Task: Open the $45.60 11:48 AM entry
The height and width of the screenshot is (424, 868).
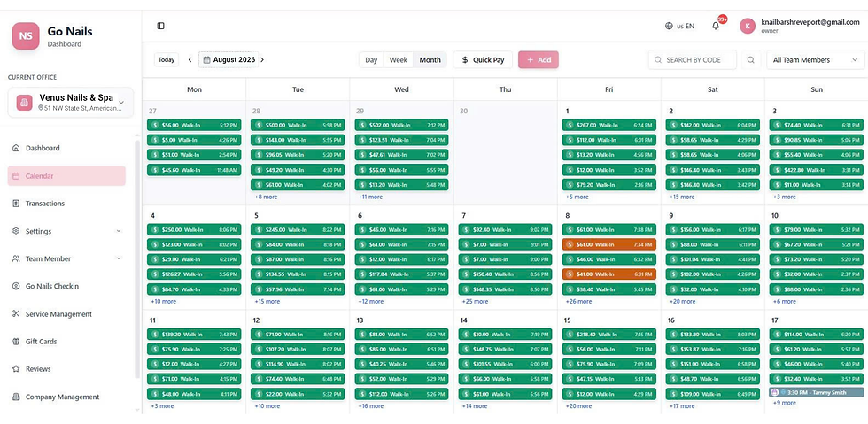Action: point(194,170)
